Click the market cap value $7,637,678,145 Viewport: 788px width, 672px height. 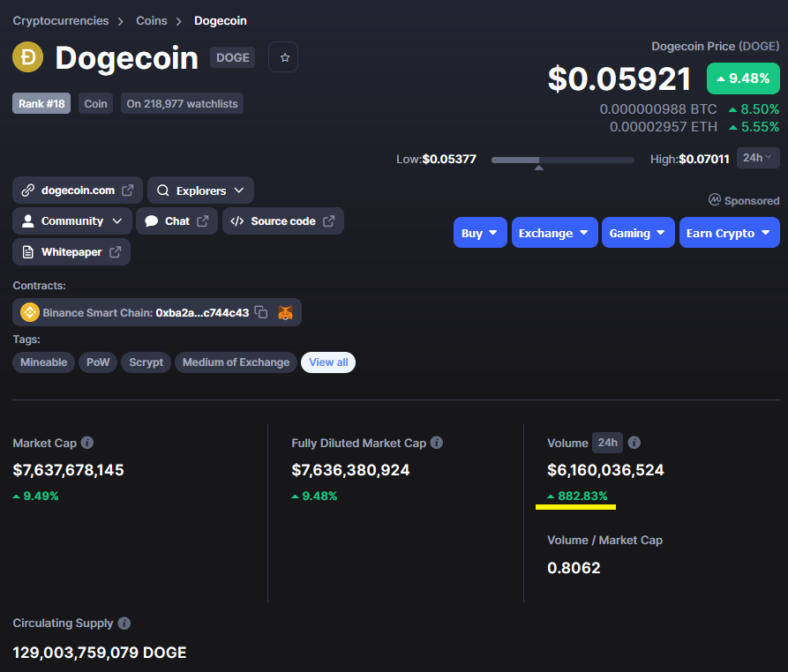point(68,470)
